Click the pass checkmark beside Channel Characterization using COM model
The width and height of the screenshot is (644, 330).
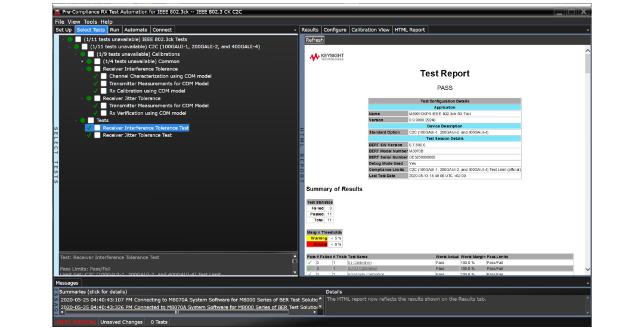click(95, 76)
